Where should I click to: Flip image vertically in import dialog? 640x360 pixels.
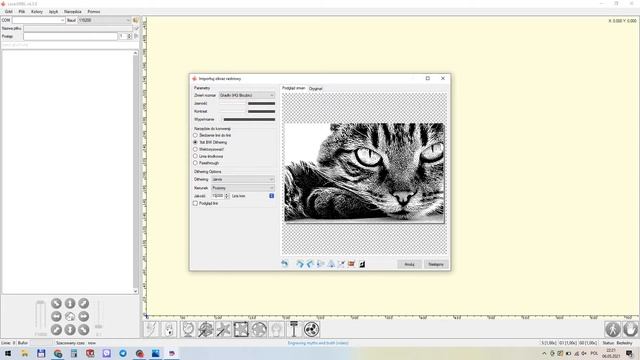tap(331, 264)
